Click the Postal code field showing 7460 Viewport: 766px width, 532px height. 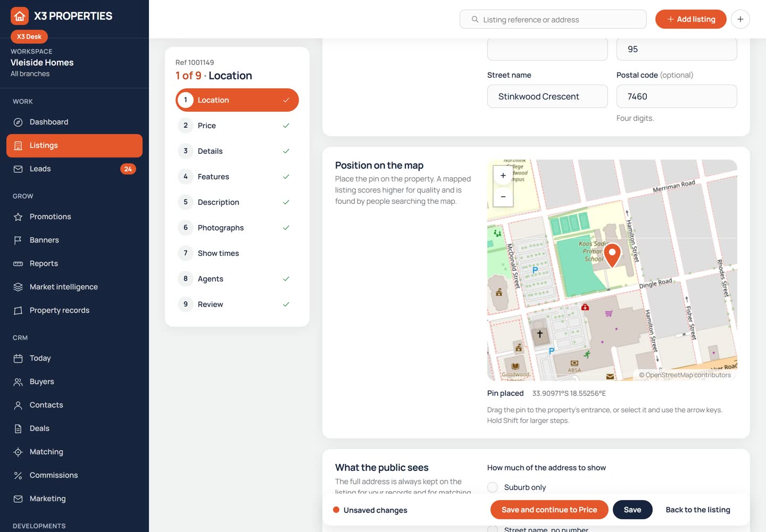pyautogui.click(x=677, y=96)
